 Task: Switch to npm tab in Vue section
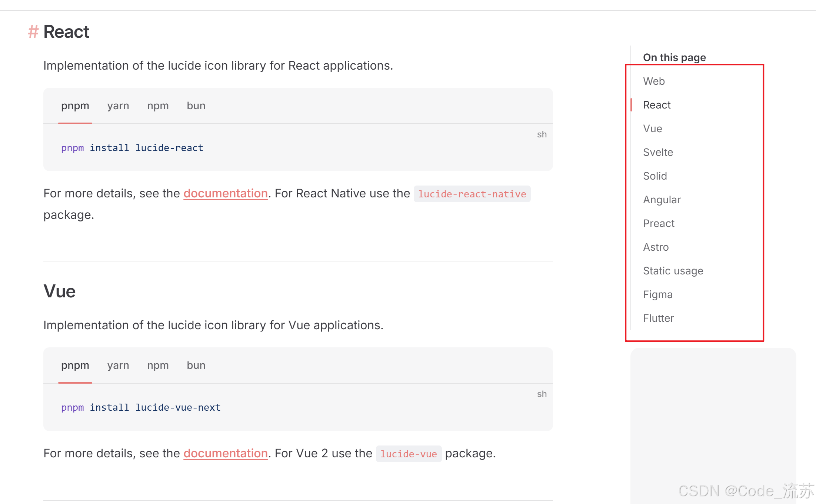(x=158, y=366)
